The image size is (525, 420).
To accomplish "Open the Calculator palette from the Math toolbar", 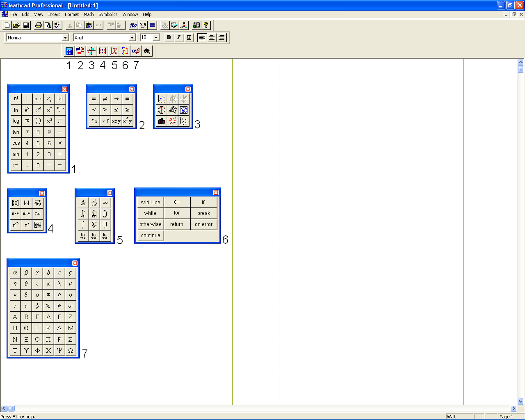I will click(69, 51).
